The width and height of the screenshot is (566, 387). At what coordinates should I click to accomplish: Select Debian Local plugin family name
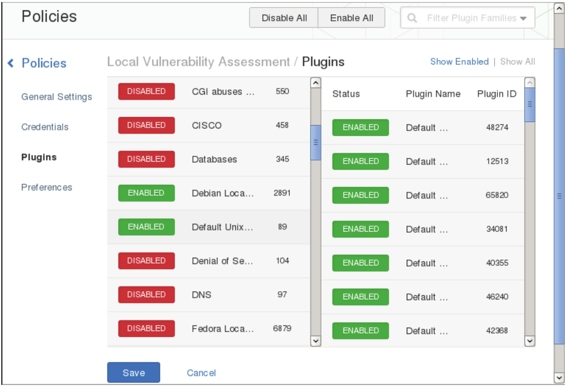coord(222,193)
